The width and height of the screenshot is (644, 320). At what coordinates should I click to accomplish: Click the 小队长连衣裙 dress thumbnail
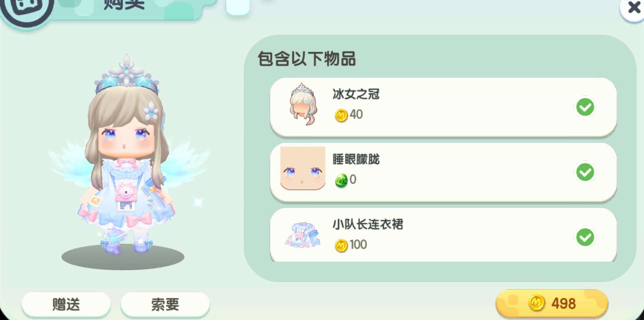[303, 235]
